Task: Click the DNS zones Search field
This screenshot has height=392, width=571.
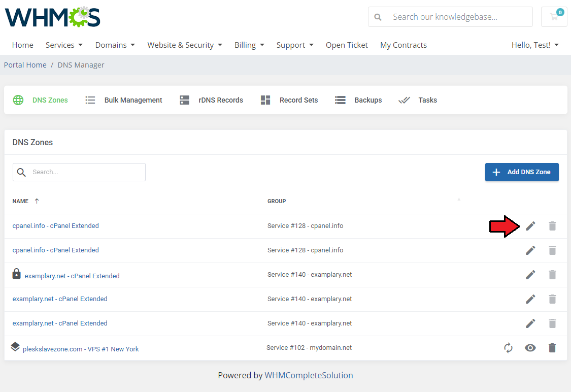Action: click(79, 172)
